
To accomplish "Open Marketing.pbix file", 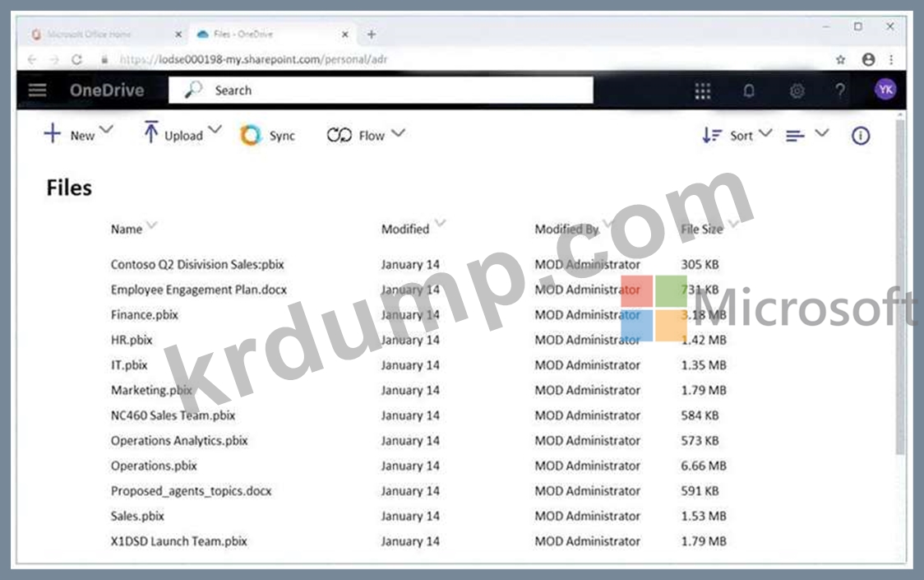I will coord(151,390).
